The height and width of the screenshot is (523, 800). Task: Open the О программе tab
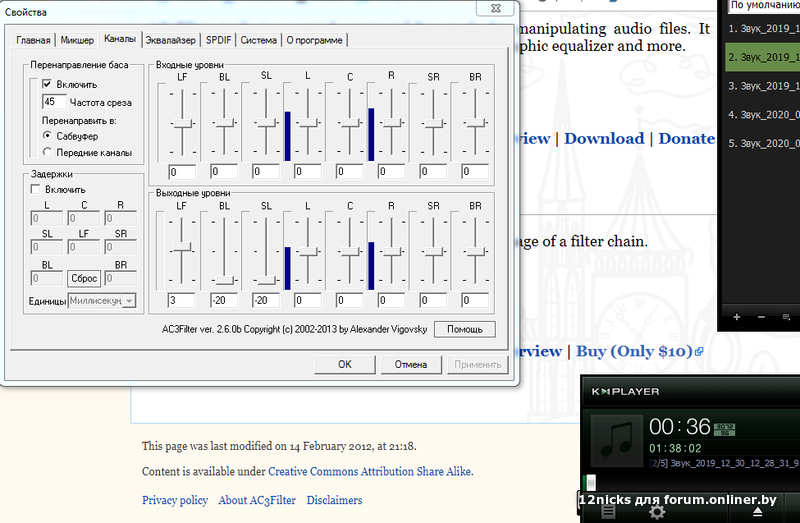coord(314,40)
